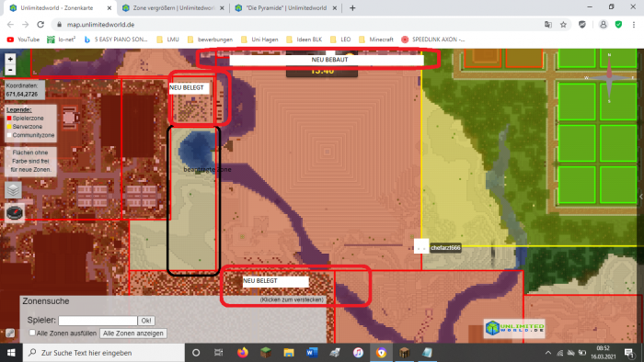Show hidden system tray icons

pyautogui.click(x=548, y=353)
